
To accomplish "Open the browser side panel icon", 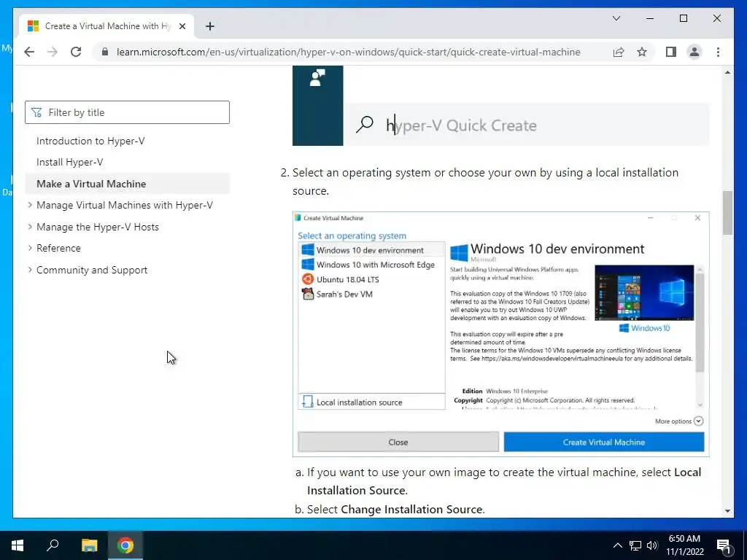I will pos(671,52).
